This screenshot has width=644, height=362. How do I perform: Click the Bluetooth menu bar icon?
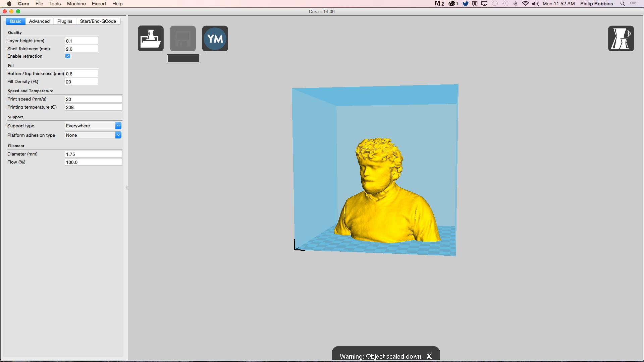(515, 4)
